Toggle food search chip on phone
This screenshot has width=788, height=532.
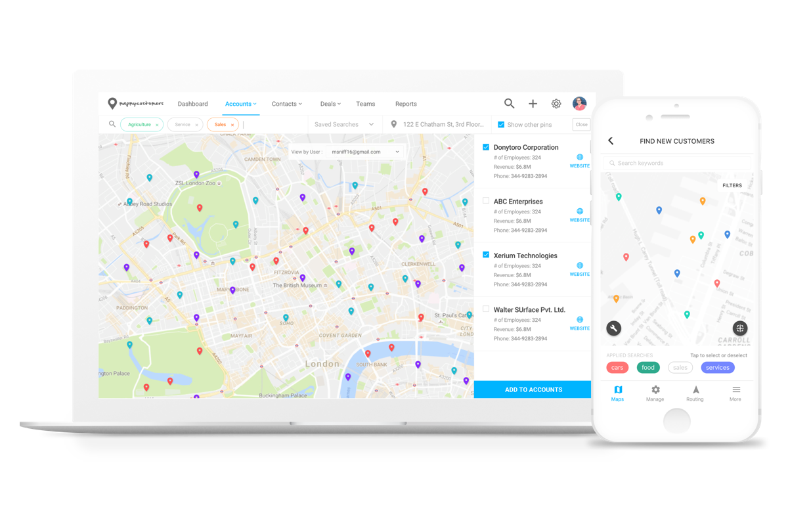[648, 368]
